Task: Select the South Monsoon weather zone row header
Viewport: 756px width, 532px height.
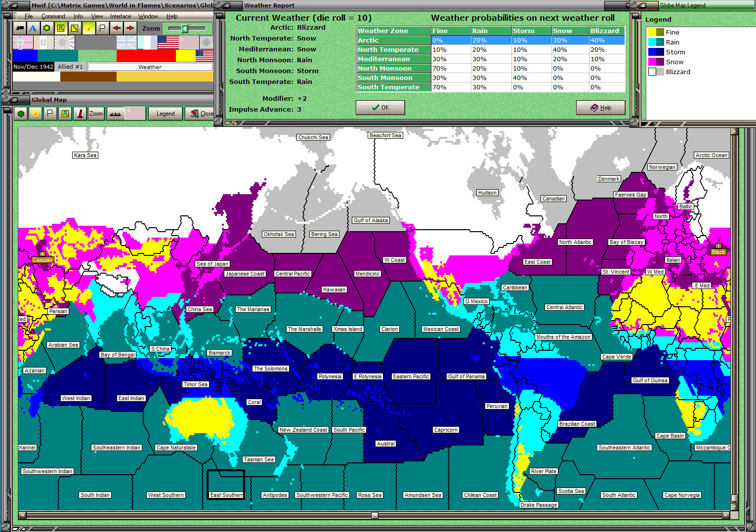Action: coord(394,78)
